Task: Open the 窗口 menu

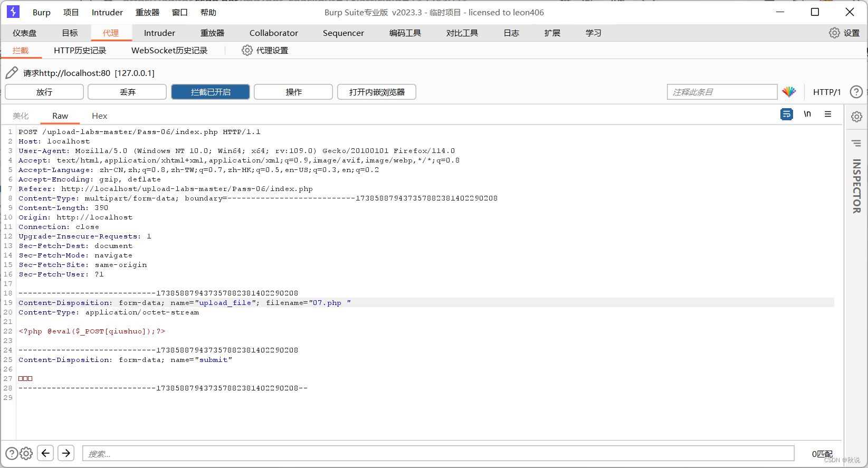Action: click(x=180, y=12)
